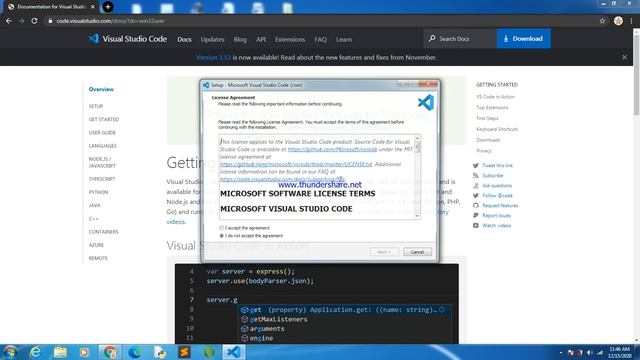Click the RSS icon beside Subscribe
The image size is (640, 360).
(476, 176)
